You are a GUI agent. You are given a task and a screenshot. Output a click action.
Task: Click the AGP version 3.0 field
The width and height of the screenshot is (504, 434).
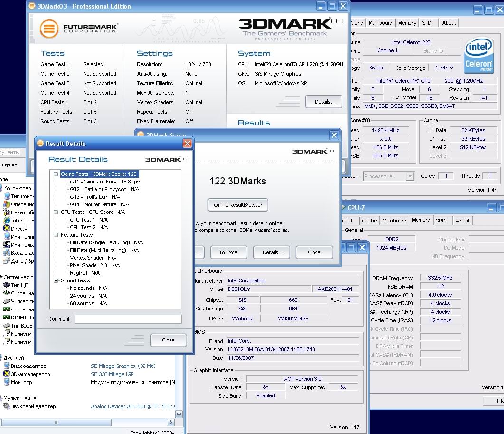tap(302, 379)
